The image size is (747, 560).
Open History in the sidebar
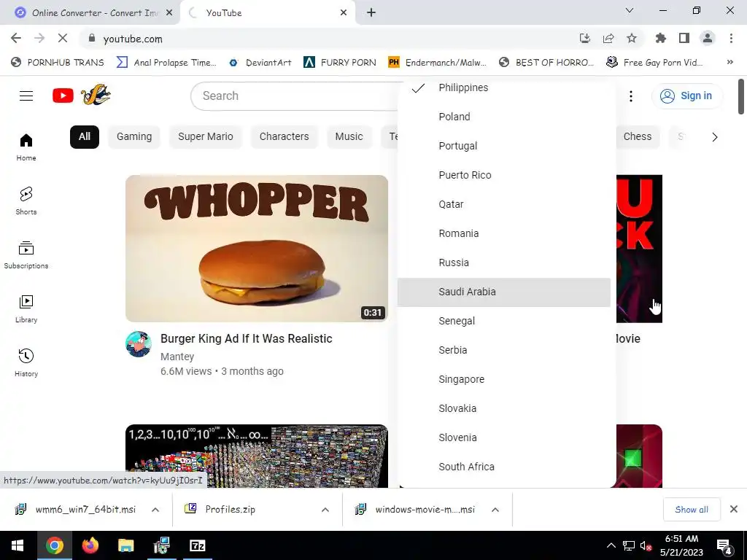pos(26,363)
